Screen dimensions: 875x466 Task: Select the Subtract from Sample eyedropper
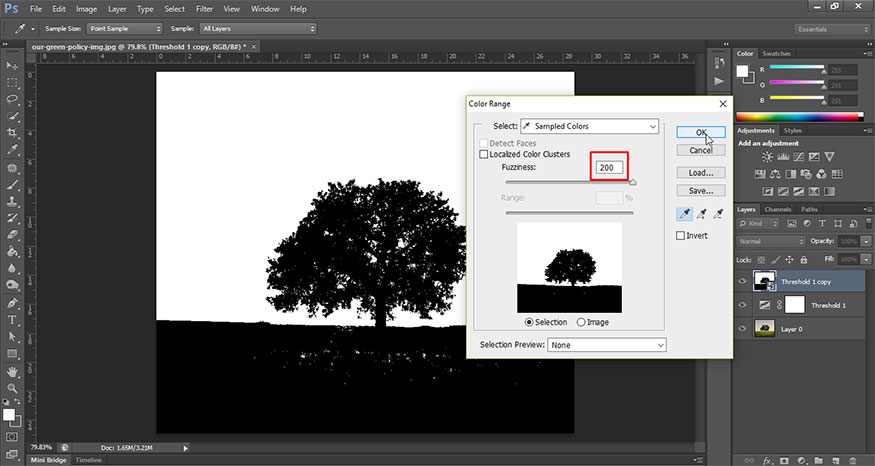coord(718,213)
